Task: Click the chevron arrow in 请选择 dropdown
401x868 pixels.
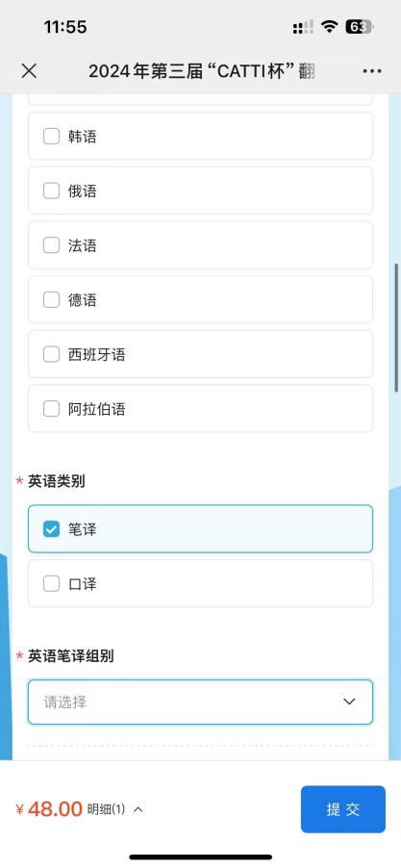Action: point(349,702)
